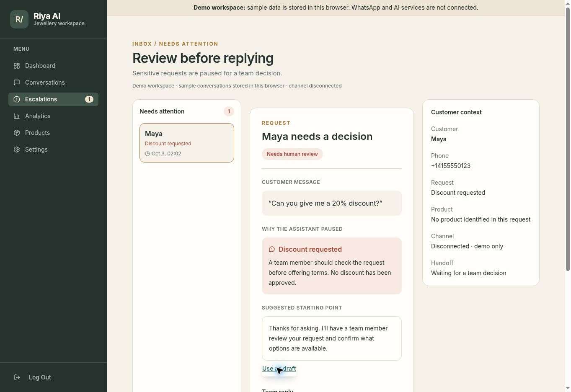Click the Analytics bar chart icon
The width and height of the screenshot is (571, 392).
click(x=17, y=116)
